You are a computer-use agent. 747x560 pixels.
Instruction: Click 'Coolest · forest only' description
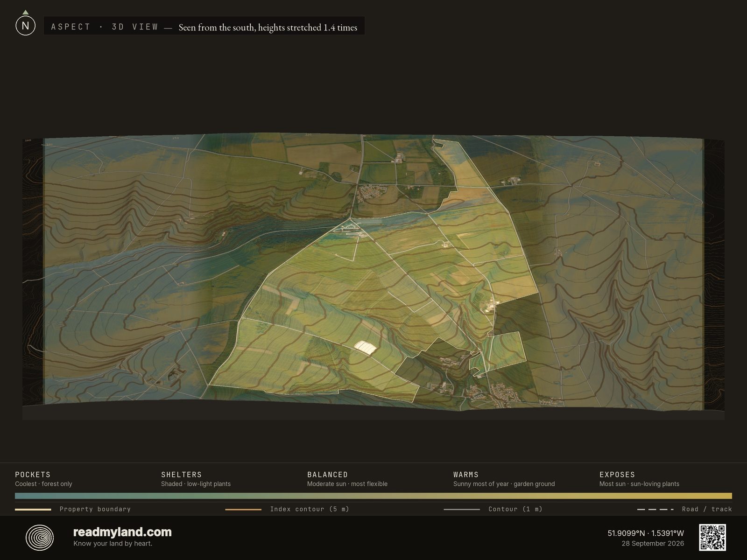click(x=43, y=484)
